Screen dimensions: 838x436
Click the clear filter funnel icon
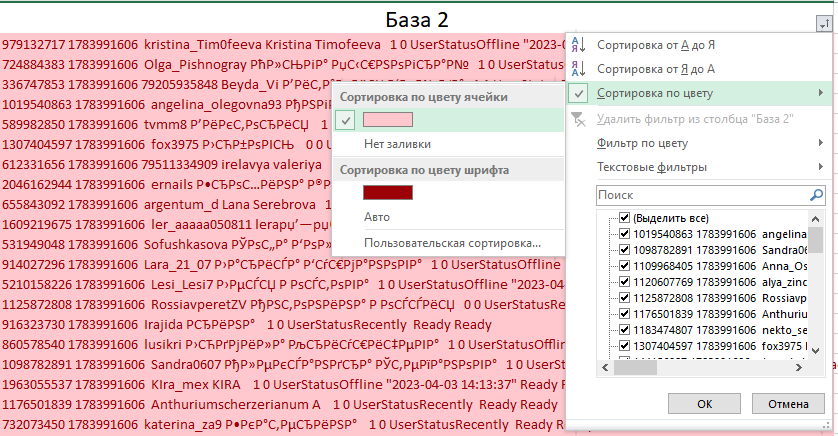coord(578,118)
